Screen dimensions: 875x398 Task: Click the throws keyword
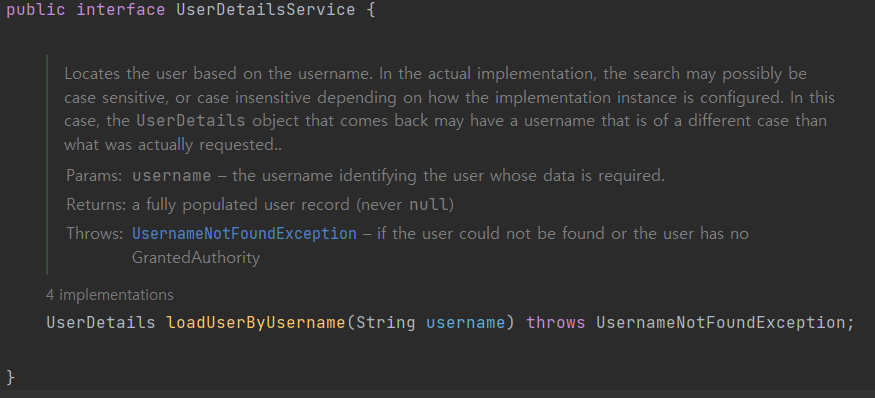pos(556,323)
